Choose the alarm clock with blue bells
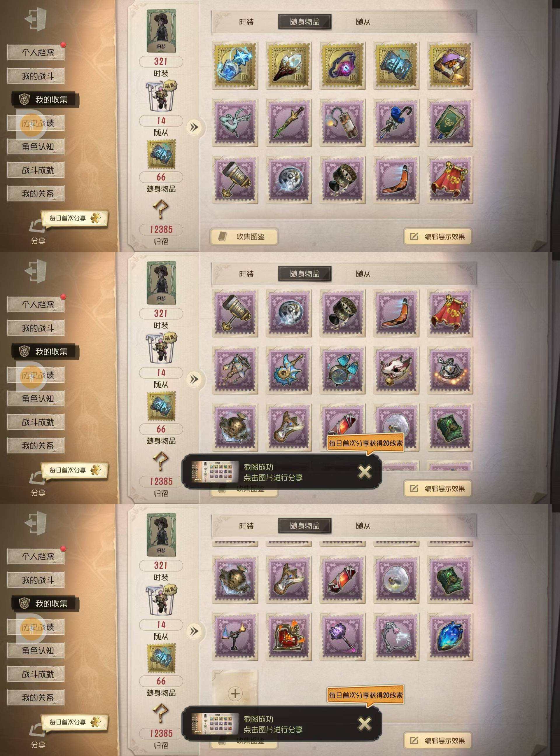560x756 pixels. (x=342, y=370)
